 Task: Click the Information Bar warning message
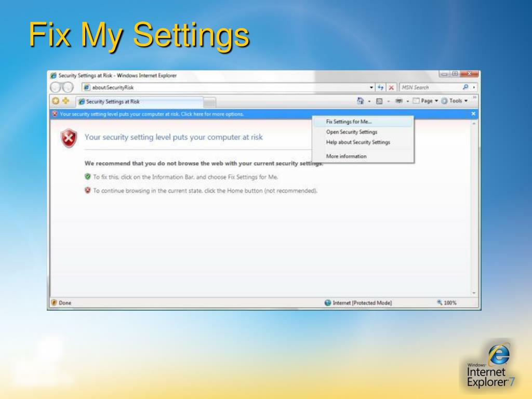tap(152, 114)
